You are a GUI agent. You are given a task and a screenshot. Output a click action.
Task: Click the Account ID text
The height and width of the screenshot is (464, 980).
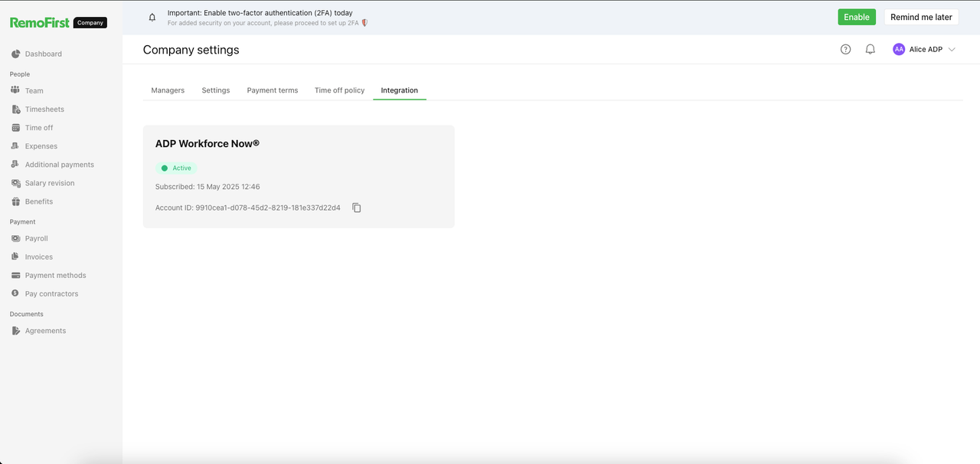[x=248, y=207]
